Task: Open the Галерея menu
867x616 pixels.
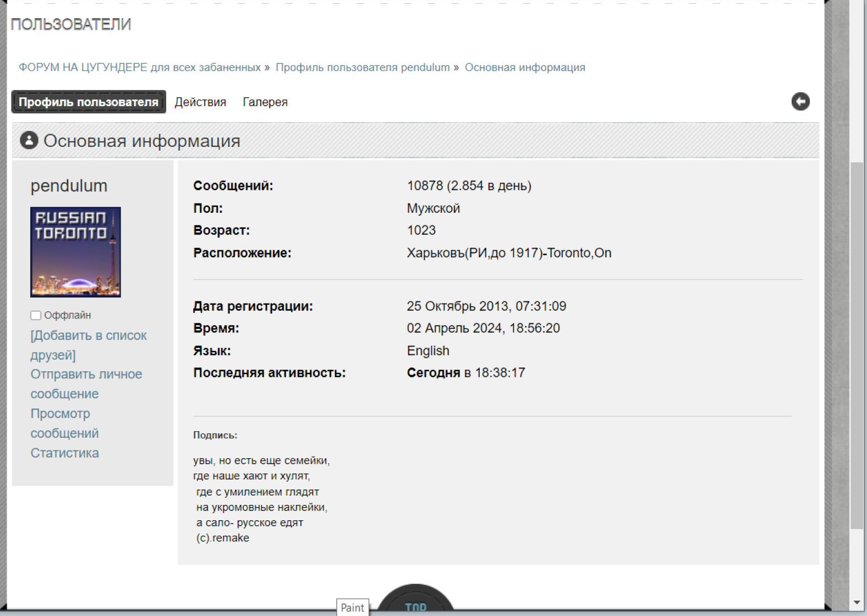Action: (265, 102)
